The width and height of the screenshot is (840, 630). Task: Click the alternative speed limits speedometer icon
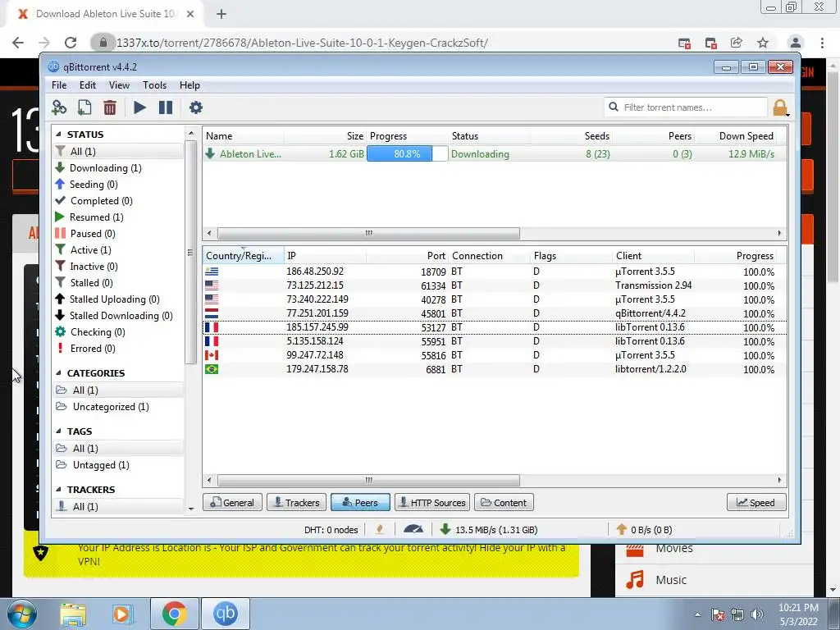[413, 530]
